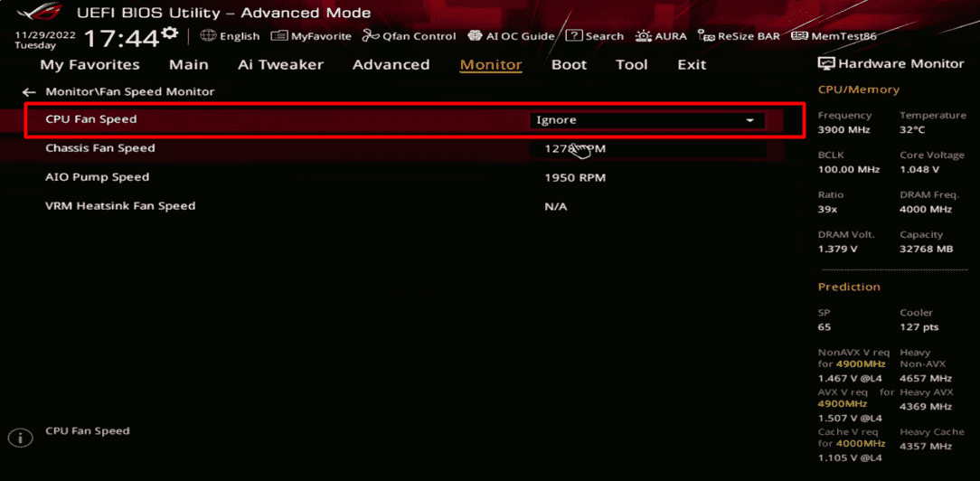
Task: Click the info icon at bottom left
Action: (20, 438)
